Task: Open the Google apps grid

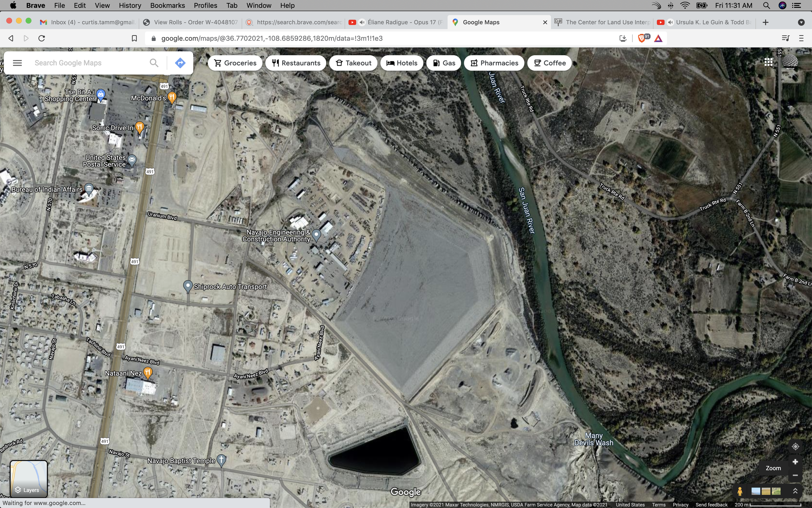Action: (768, 62)
